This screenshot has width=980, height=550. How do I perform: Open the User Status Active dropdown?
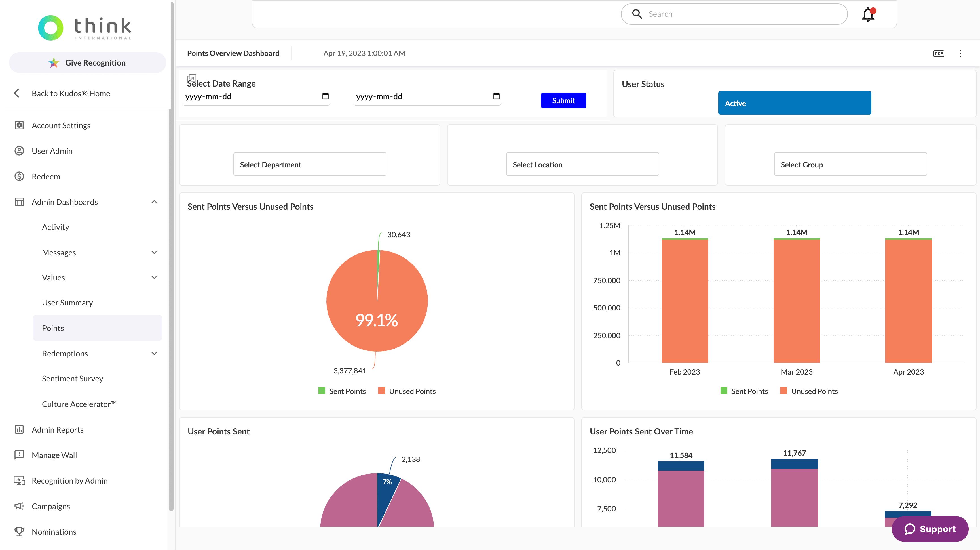coord(794,103)
